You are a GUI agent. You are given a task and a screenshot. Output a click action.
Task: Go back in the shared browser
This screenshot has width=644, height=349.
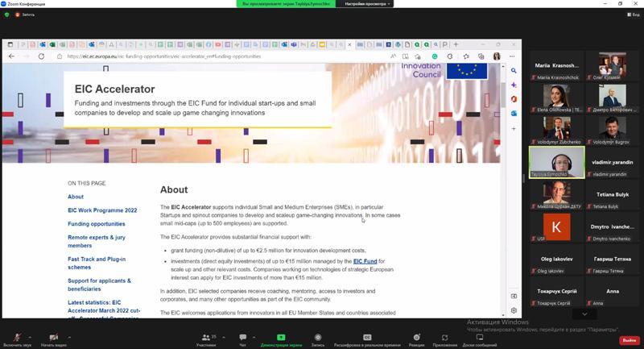click(11, 56)
